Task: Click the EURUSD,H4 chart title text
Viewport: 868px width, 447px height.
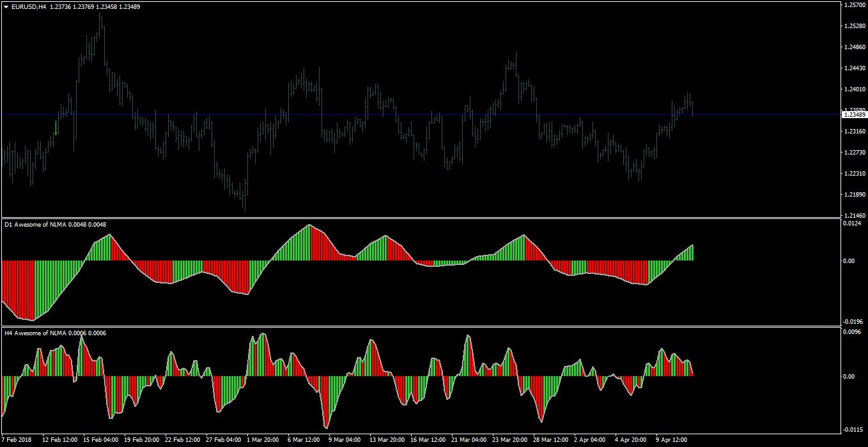Action: coord(29,6)
